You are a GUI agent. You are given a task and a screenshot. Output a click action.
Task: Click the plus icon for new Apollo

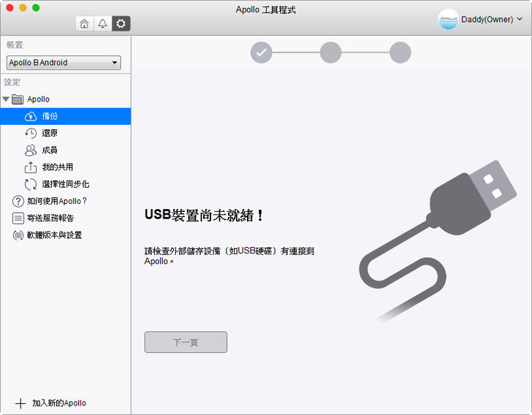tap(20, 403)
